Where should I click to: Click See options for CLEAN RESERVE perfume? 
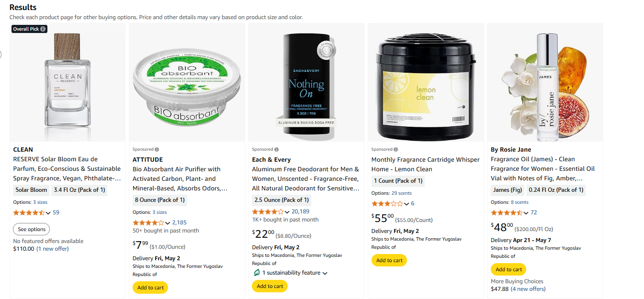(x=32, y=229)
